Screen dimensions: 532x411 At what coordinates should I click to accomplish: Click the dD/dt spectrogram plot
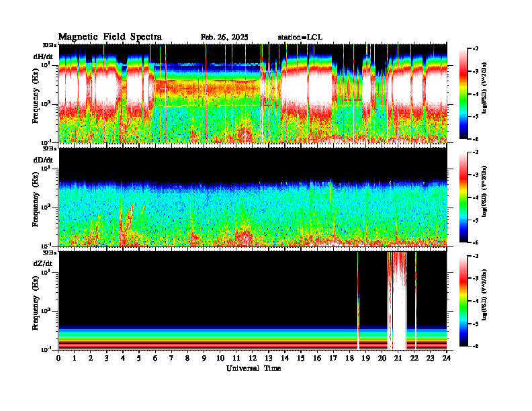[253, 197]
